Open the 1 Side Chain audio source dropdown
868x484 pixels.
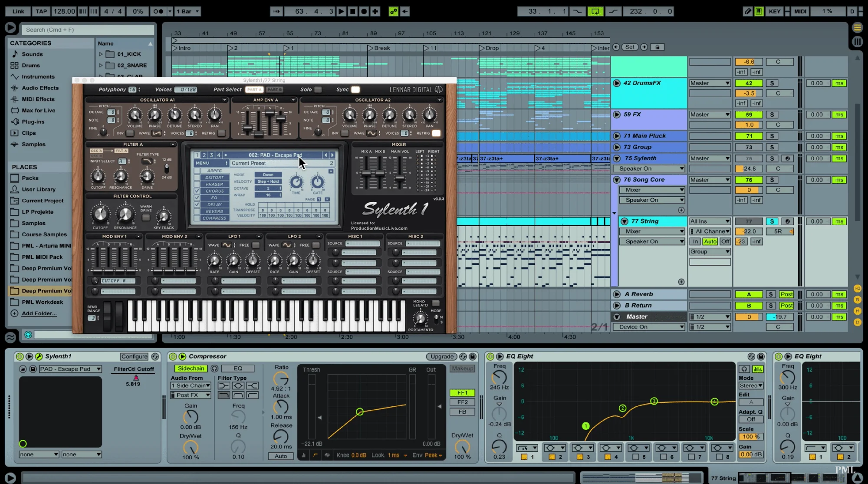click(191, 385)
